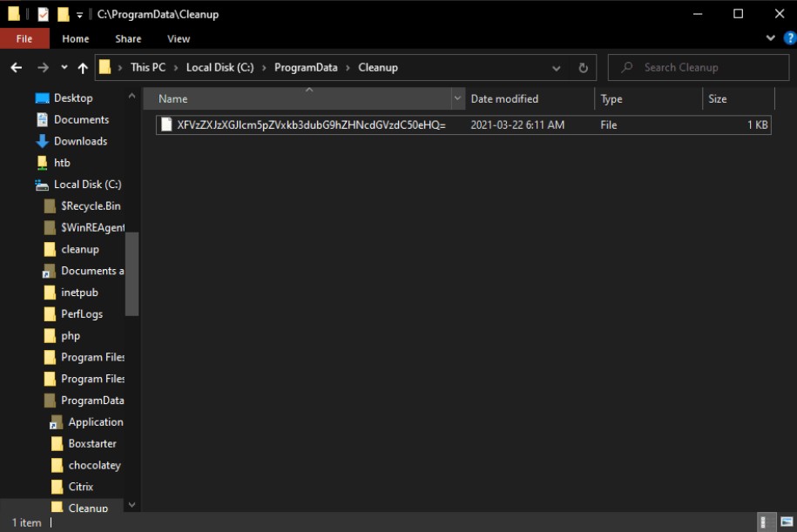Image resolution: width=797 pixels, height=532 pixels.
Task: Click ProgramData breadcrumb segment
Action: pos(306,68)
